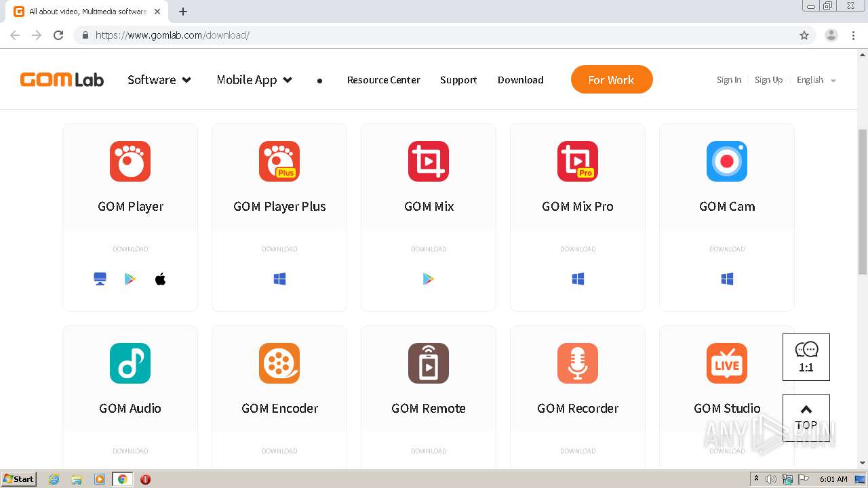The height and width of the screenshot is (488, 868).
Task: Open the GOM Audio app icon
Action: tap(130, 363)
